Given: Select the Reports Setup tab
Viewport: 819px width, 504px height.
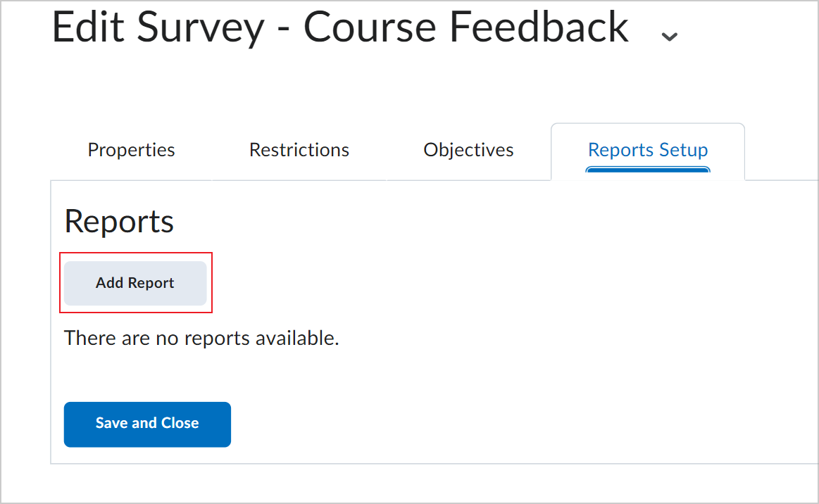Looking at the screenshot, I should (648, 150).
